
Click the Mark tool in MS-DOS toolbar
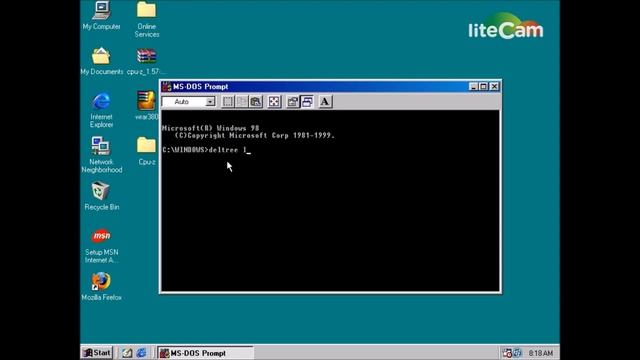pyautogui.click(x=228, y=102)
